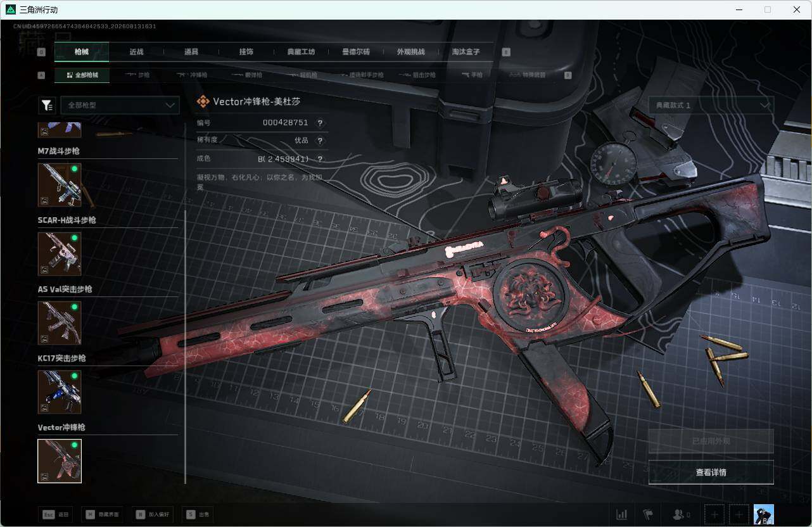
Task: Click the AS Val突击步枪 list heading
Action: pos(65,289)
